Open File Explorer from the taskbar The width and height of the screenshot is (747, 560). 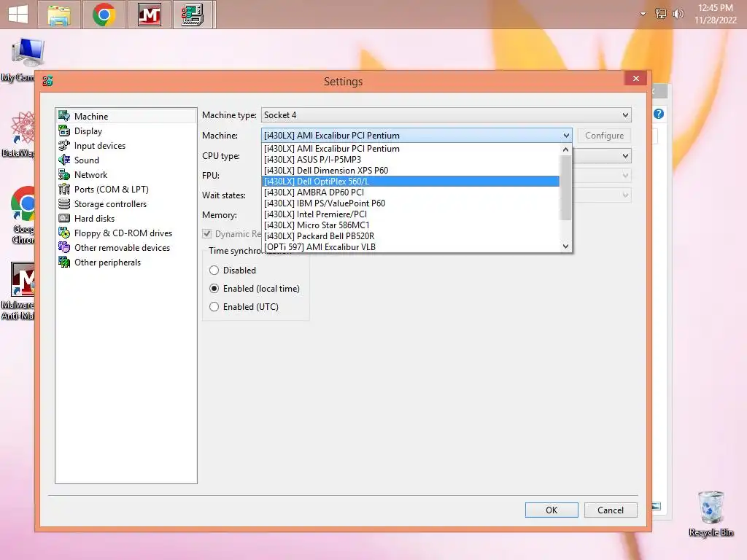coord(59,15)
